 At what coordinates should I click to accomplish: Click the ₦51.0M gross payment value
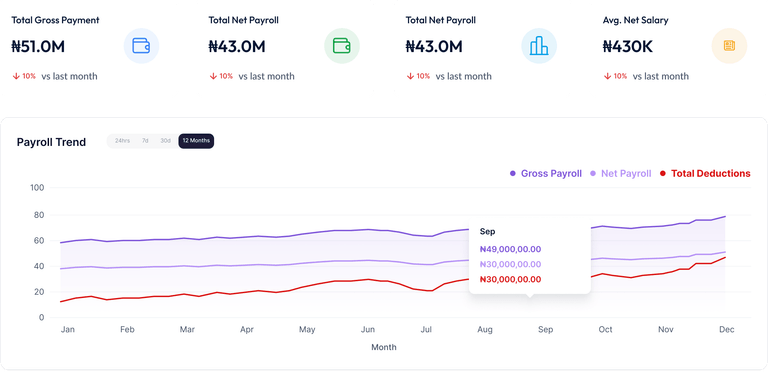pyautogui.click(x=38, y=46)
